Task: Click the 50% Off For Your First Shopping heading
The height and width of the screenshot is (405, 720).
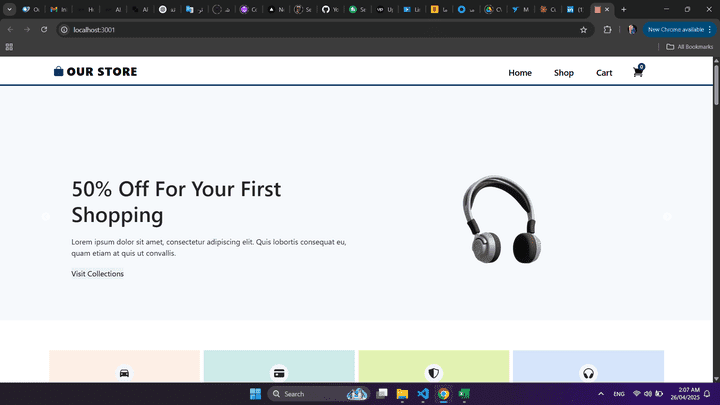Action: (x=176, y=202)
